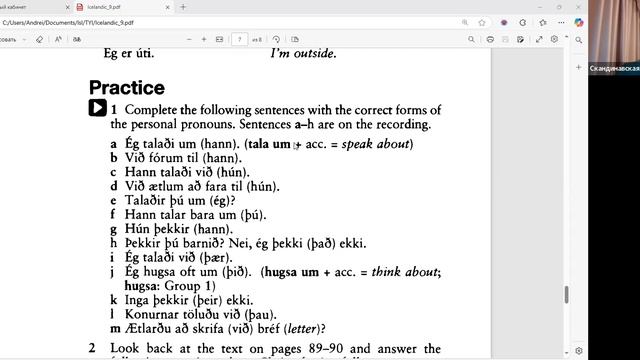Open the Favorites list icon

[x=542, y=22]
